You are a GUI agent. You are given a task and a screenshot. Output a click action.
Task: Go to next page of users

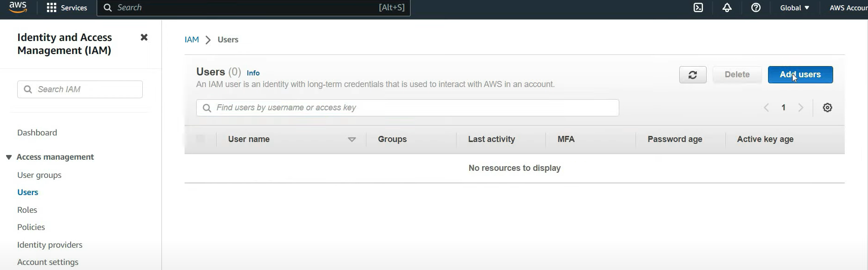tap(801, 108)
